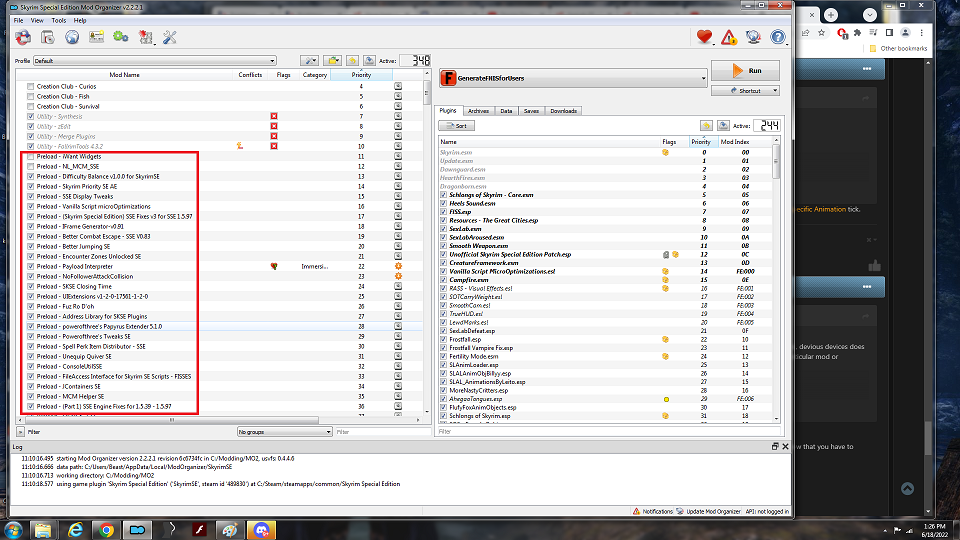Open the Tools menu
Image resolution: width=960 pixels, height=540 pixels.
point(59,21)
